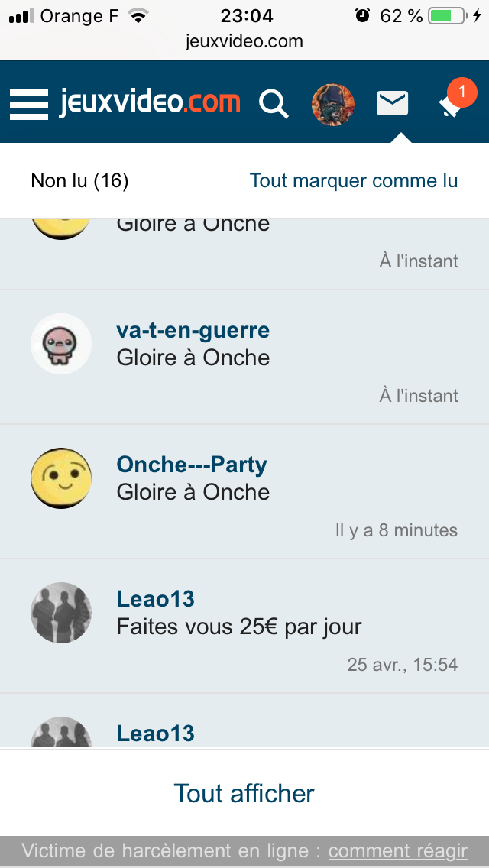Tap Leao13's silhouette avatar

coord(61,613)
